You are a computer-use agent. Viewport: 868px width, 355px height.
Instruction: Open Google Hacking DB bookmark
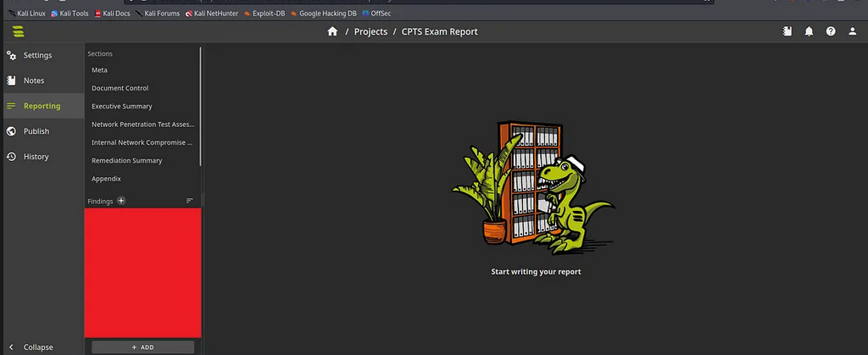coord(324,14)
